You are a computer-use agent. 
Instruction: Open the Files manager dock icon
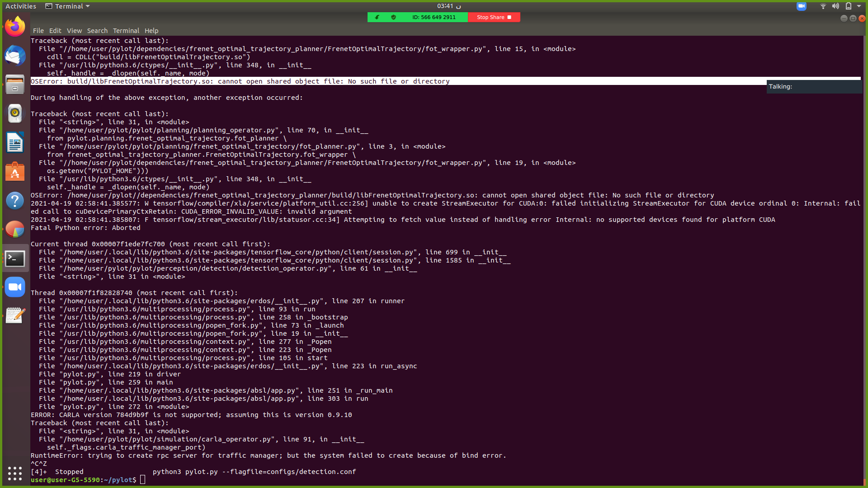coord(15,84)
